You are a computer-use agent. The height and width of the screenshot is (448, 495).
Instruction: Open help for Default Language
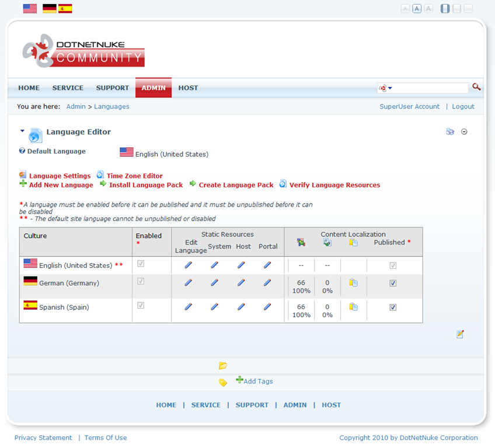pyautogui.click(x=22, y=151)
